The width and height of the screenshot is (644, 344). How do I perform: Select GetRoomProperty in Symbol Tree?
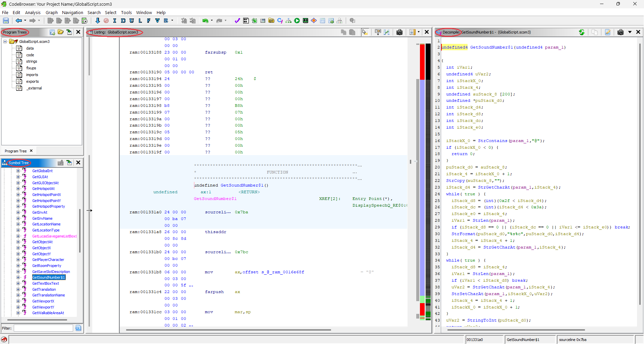click(47, 266)
